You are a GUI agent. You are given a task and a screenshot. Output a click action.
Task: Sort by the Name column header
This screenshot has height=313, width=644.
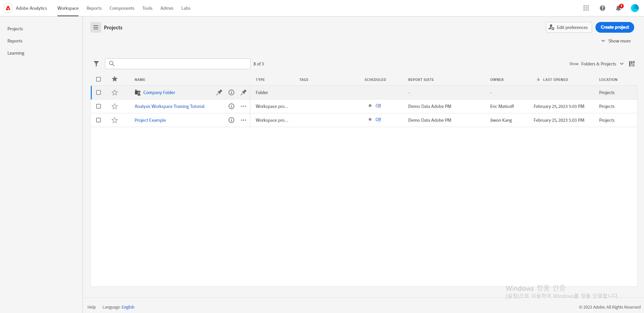point(140,80)
